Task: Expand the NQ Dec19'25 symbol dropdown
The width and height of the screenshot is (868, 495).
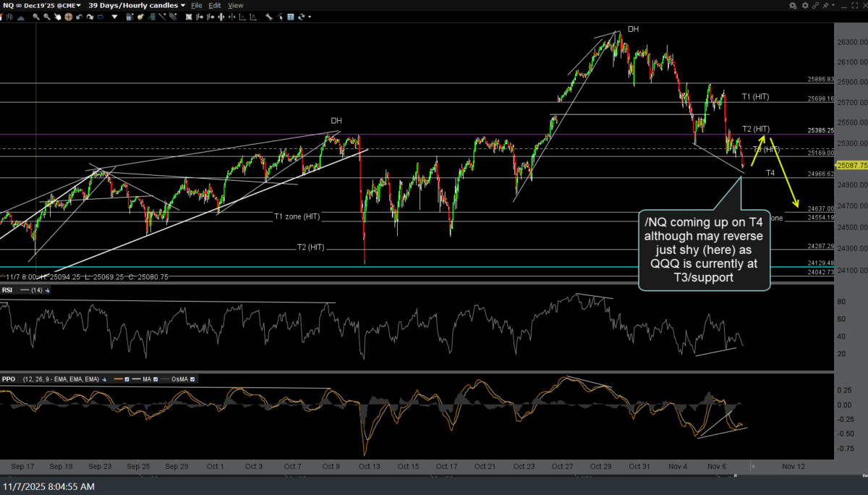Action: coord(77,5)
